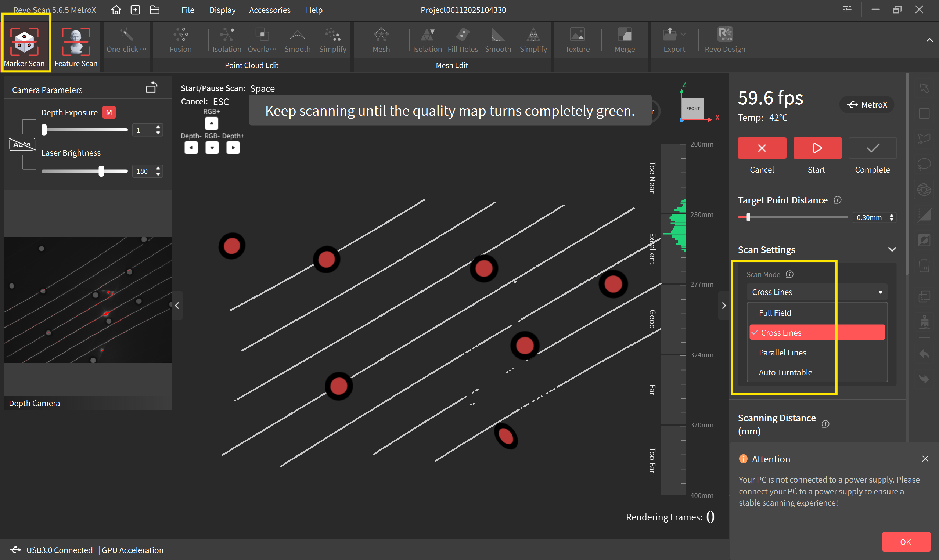Open Revo Design
This screenshot has height=560, width=939.
pos(724,40)
